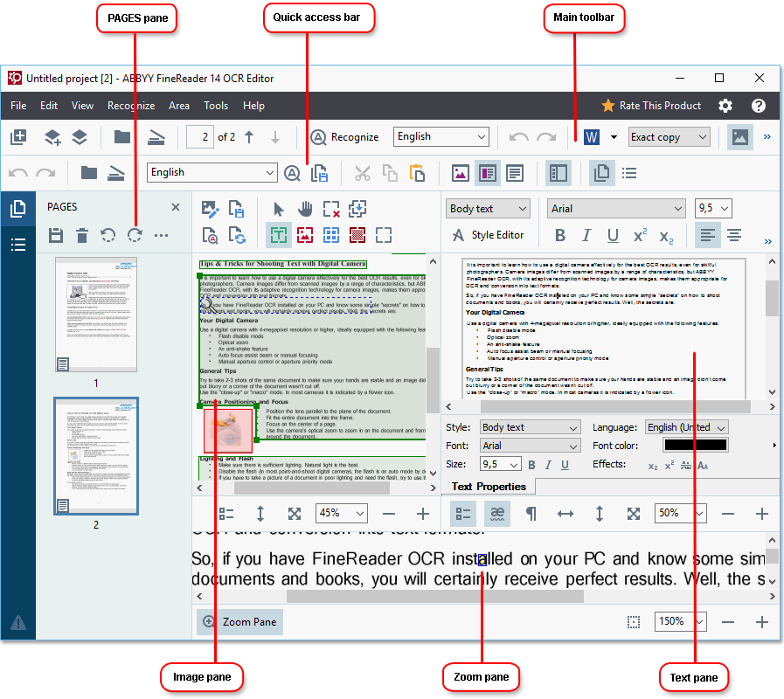Click the warning triangle icon in the sidebar
Viewport: 784px width, 699px height.
tap(18, 622)
